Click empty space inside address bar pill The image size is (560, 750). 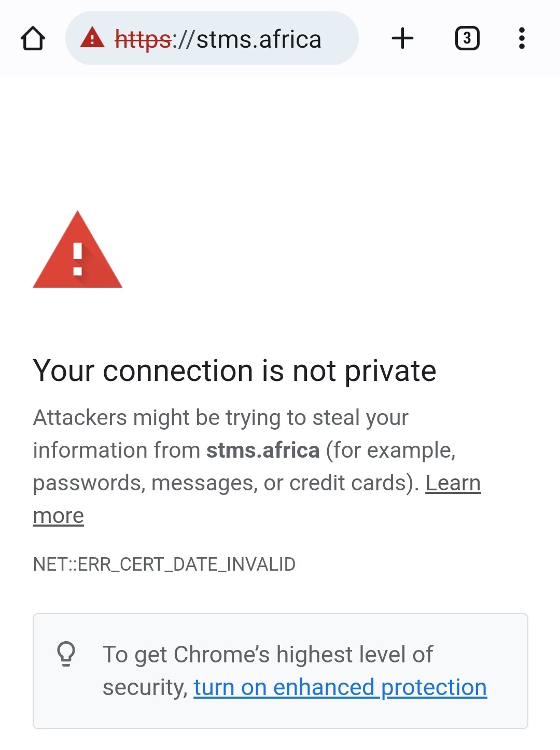pyautogui.click(x=339, y=39)
